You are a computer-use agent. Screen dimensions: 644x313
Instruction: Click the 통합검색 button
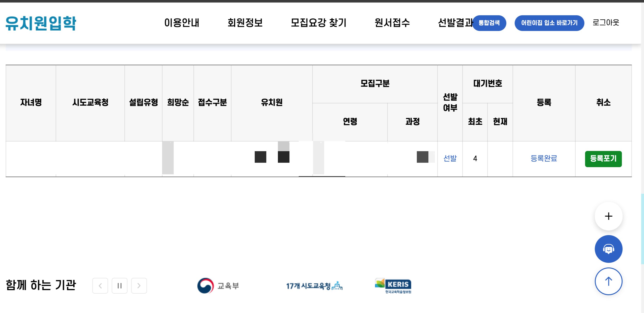point(489,23)
